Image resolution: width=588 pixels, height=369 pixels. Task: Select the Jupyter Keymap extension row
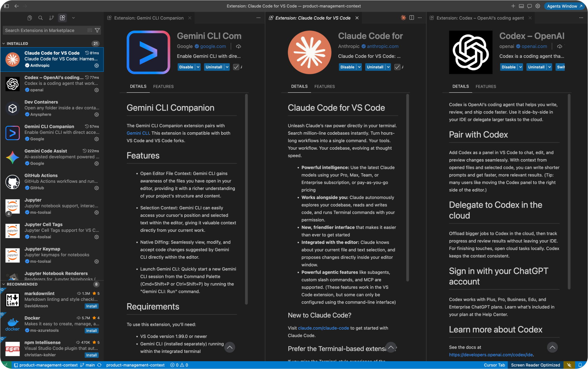click(x=52, y=255)
